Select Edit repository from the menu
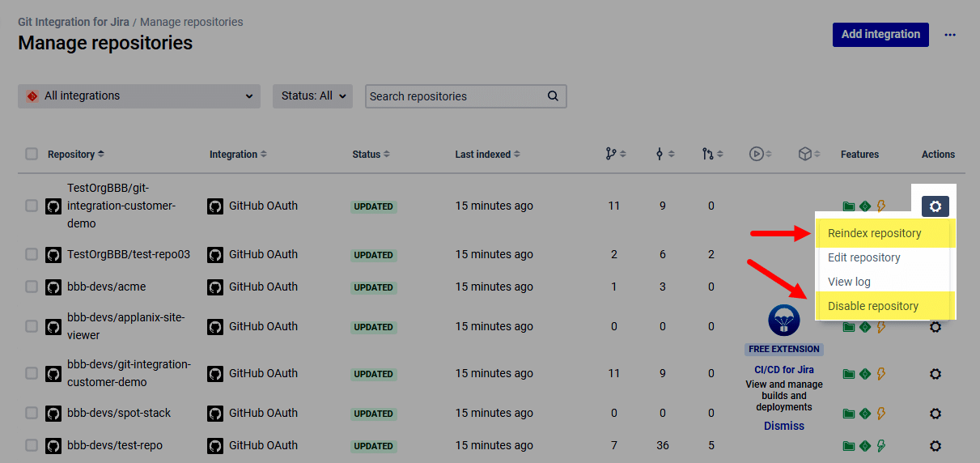 tap(885, 257)
